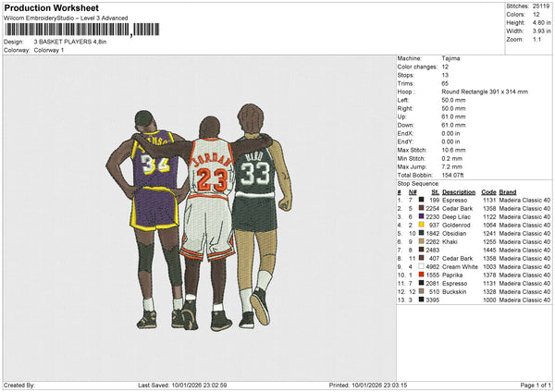
Task: Click thread code '1000' in row 13
Action: click(489, 300)
